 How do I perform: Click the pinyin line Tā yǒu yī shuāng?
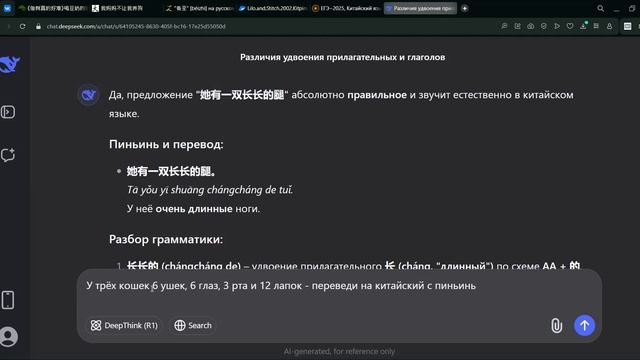point(210,190)
